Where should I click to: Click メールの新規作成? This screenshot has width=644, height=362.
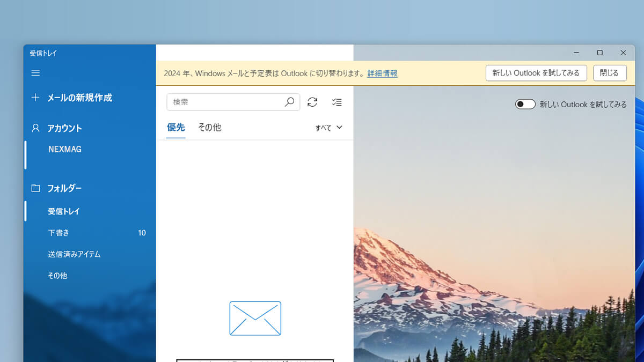click(79, 98)
